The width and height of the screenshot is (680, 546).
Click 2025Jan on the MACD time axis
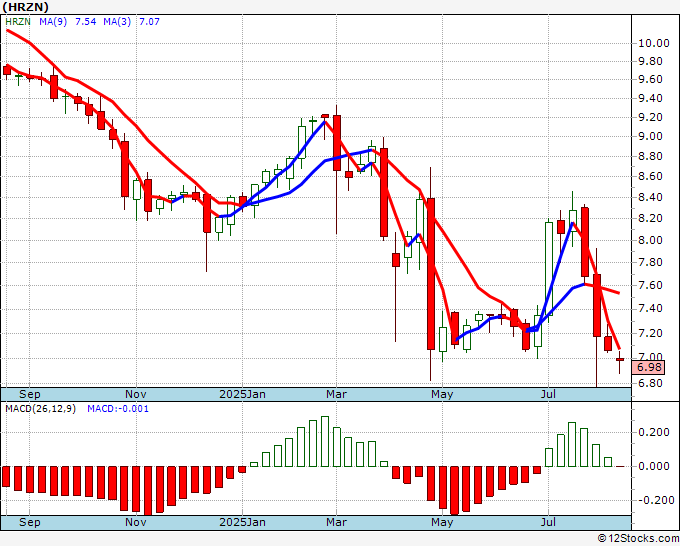242,522
